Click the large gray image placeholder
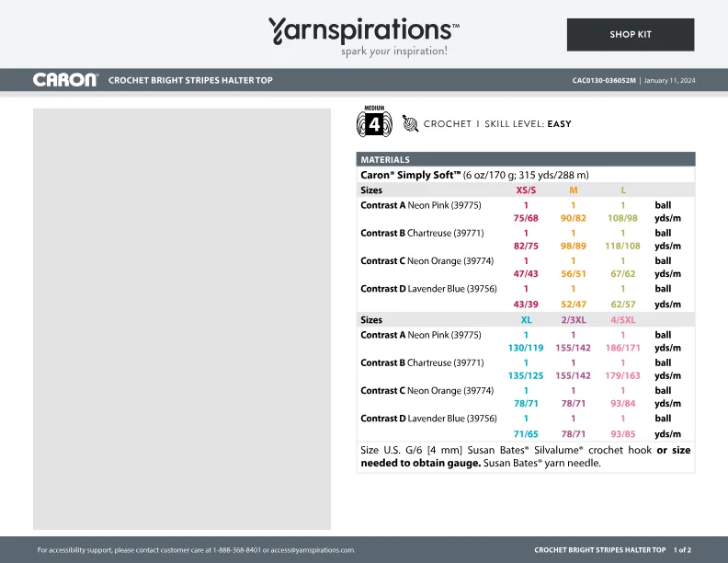 [182, 319]
